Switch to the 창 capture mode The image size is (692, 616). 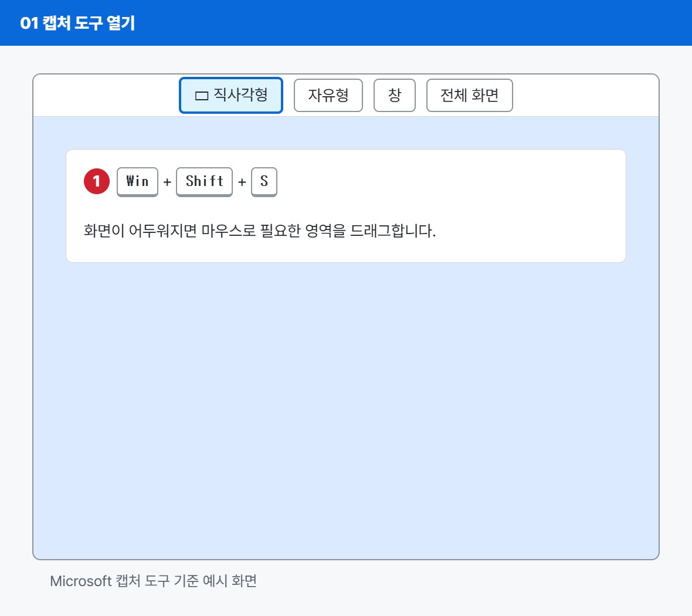tap(395, 96)
